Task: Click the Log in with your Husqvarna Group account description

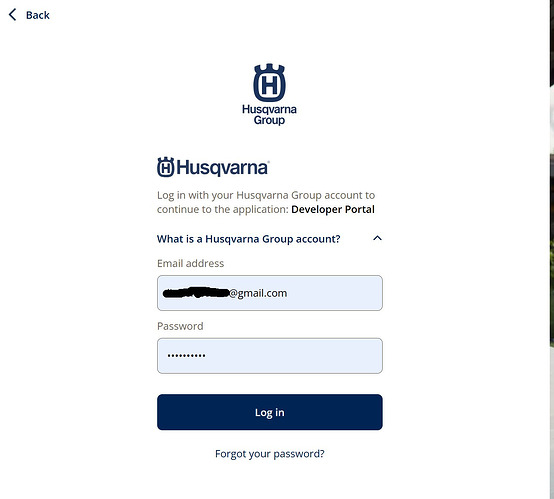Action: click(x=266, y=202)
